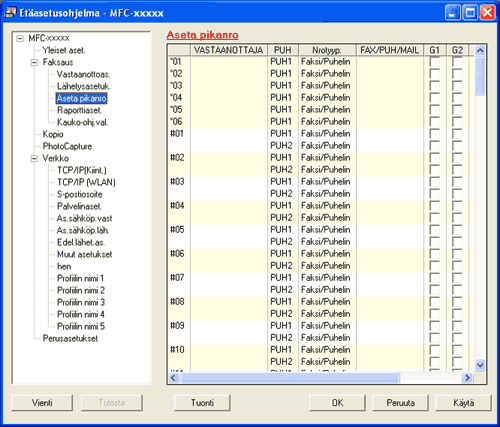Click the FAX/PUH/MAIL column header
Screen dimensions: 500x427
click(389, 50)
